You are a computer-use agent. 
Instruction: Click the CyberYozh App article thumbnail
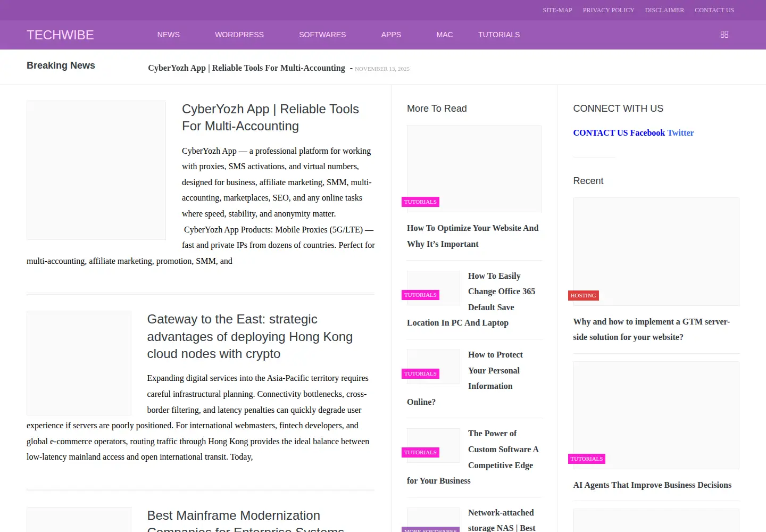96,170
